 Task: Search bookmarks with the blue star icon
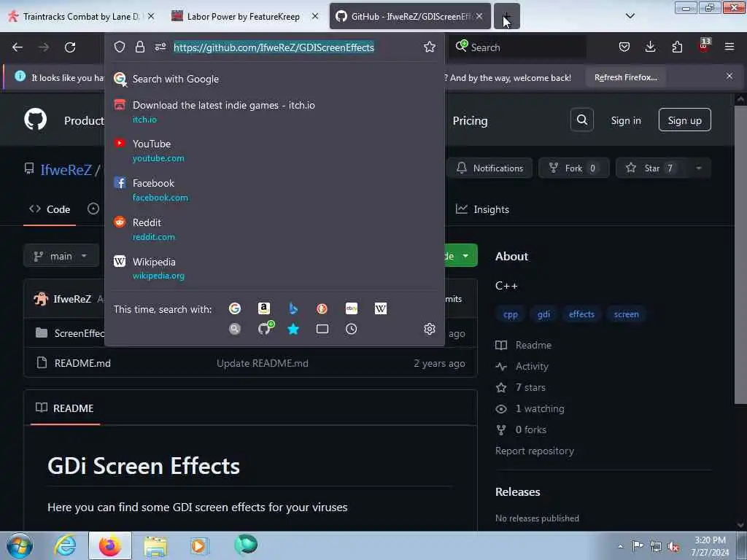(293, 329)
